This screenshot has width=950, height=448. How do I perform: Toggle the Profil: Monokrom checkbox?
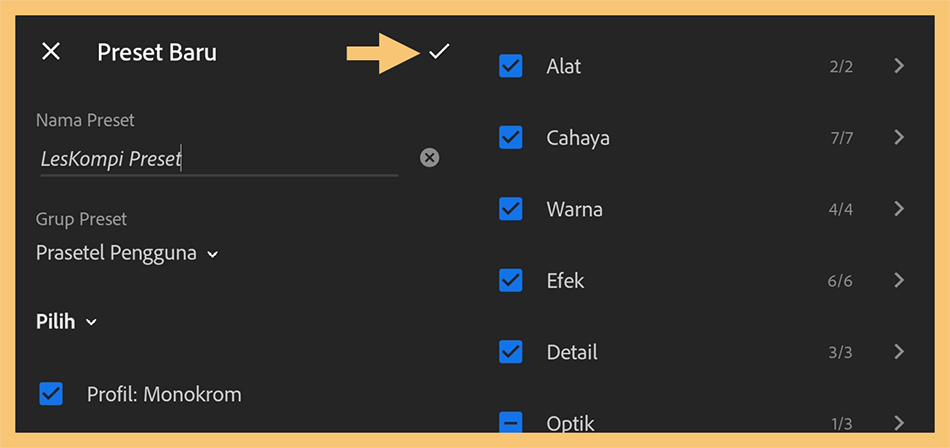(x=51, y=394)
